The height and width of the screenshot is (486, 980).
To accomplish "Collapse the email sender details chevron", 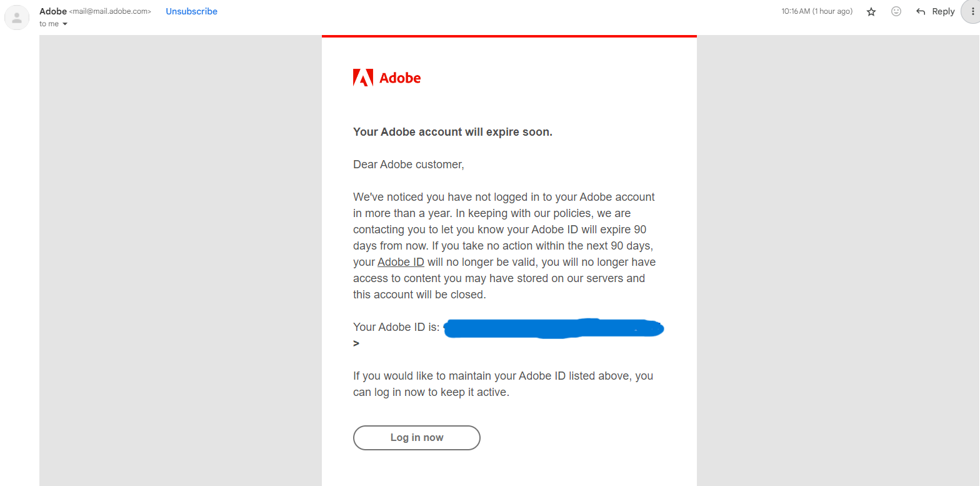I will (x=64, y=24).
